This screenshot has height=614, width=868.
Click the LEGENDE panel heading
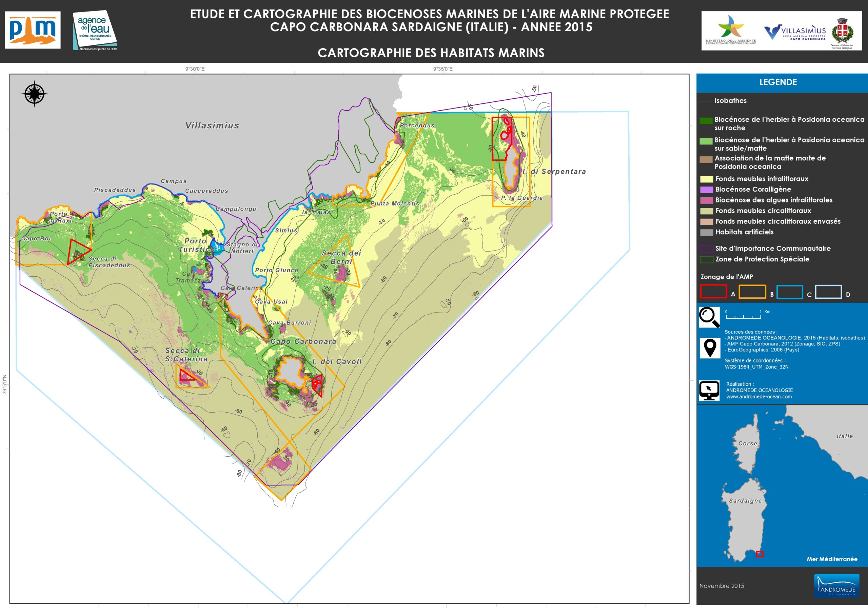point(778,82)
